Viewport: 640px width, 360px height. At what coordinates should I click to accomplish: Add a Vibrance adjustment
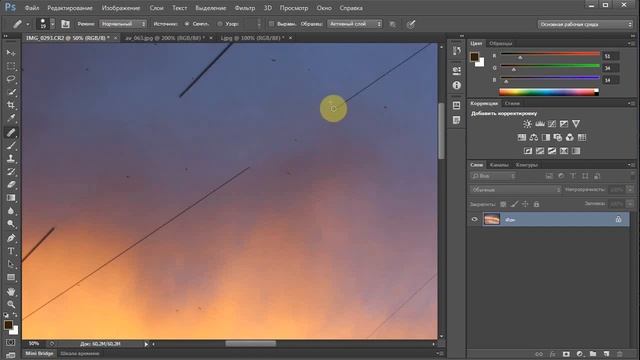tap(576, 124)
